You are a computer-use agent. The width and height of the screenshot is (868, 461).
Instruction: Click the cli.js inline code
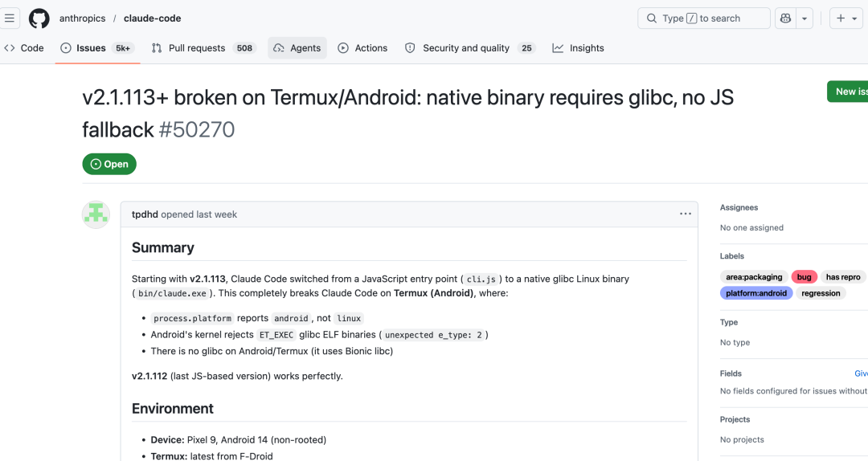coord(481,279)
